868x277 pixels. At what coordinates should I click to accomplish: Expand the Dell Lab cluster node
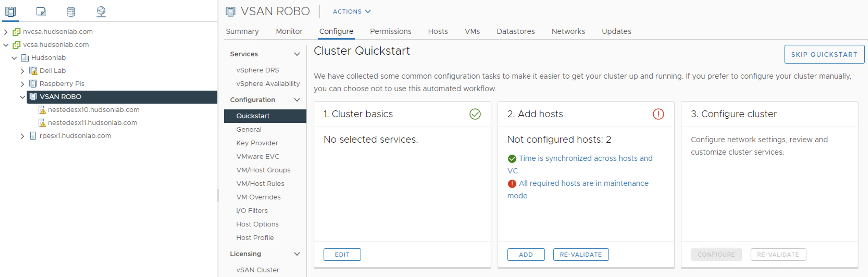22,71
